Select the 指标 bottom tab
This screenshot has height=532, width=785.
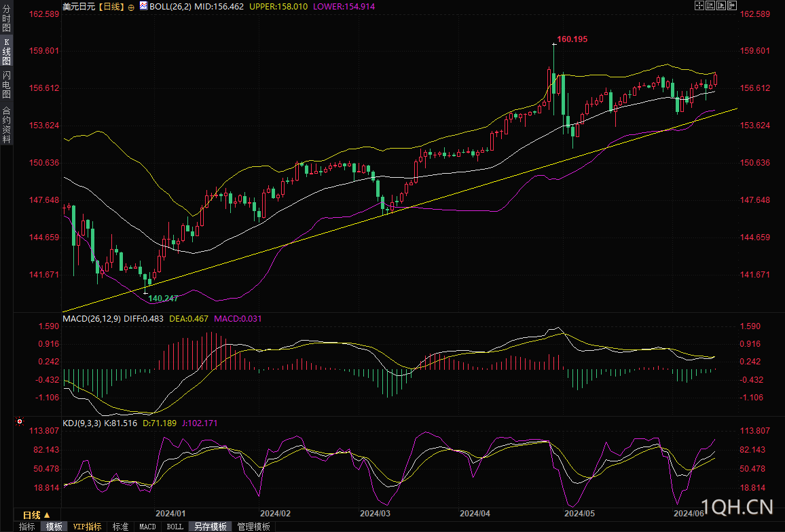(27, 527)
